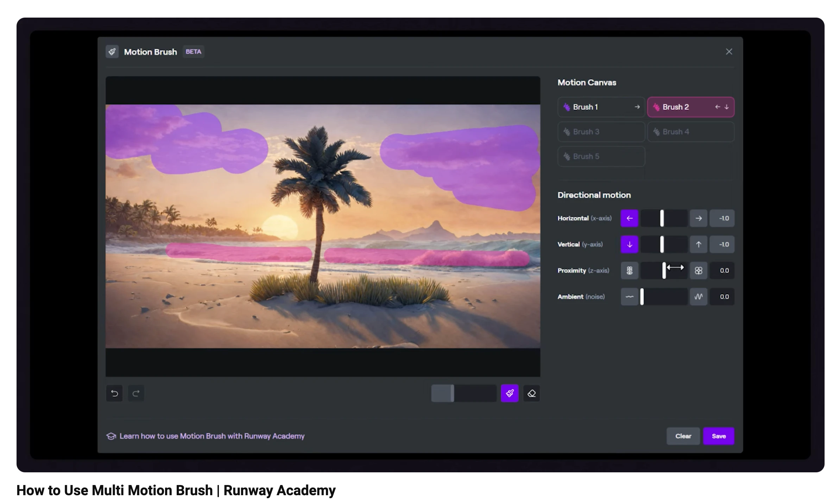Click the horizontal left arrow button
The image size is (839, 504).
[629, 218]
